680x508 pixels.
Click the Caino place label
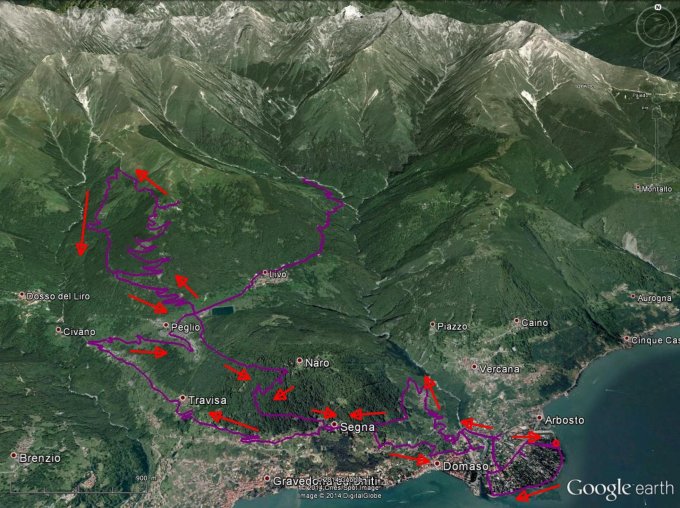(535, 322)
